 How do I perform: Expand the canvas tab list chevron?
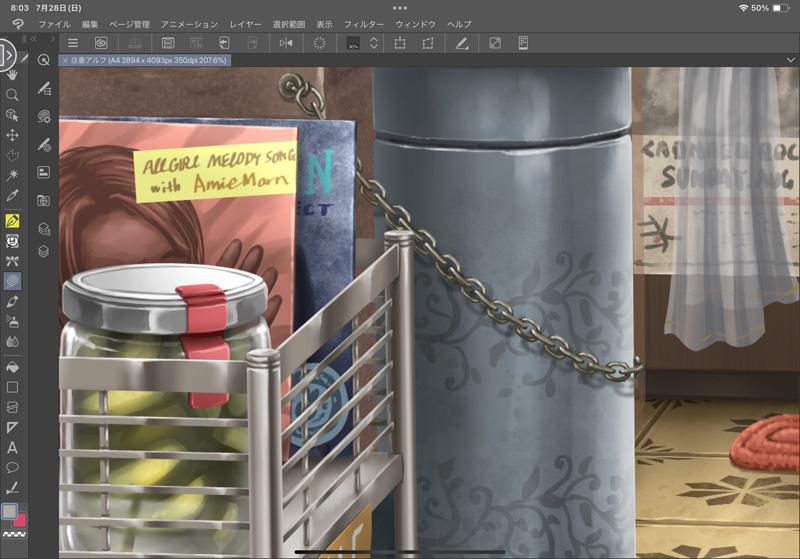pos(789,60)
